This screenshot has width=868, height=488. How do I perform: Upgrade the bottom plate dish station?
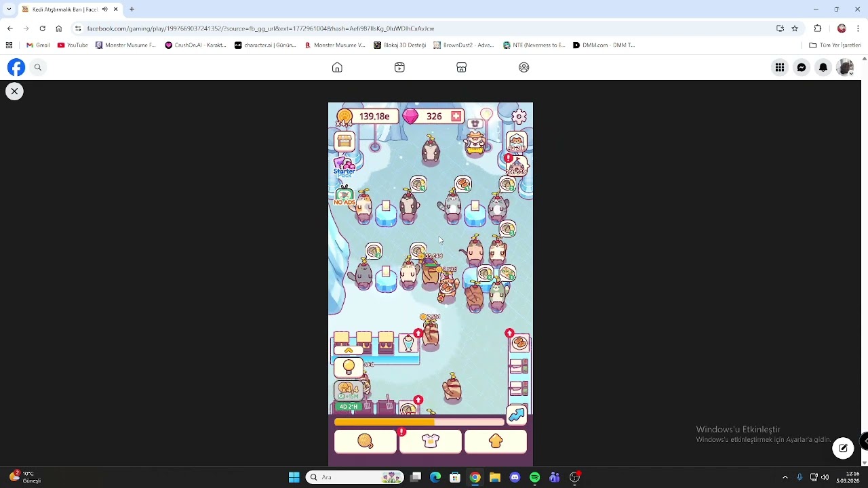408,408
